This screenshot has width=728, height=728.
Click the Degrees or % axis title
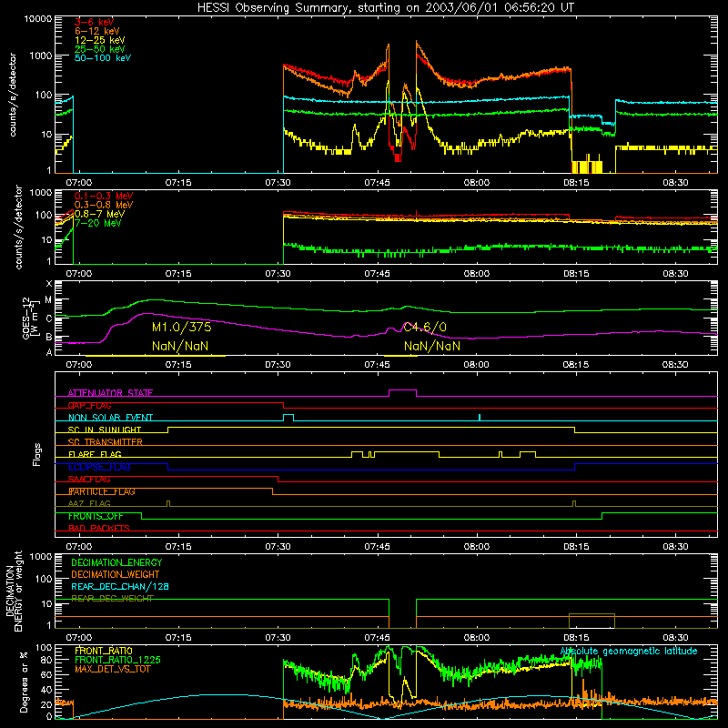(x=24, y=682)
